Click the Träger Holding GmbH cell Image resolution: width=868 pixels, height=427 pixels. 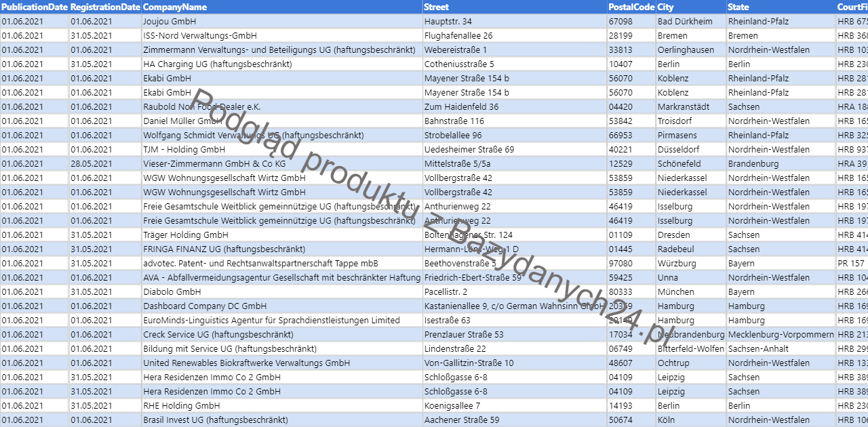pos(281,235)
